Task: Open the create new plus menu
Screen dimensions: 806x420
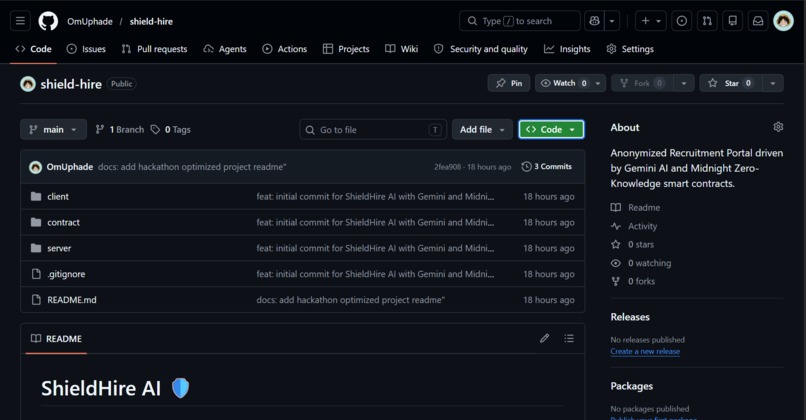Action: pos(651,21)
